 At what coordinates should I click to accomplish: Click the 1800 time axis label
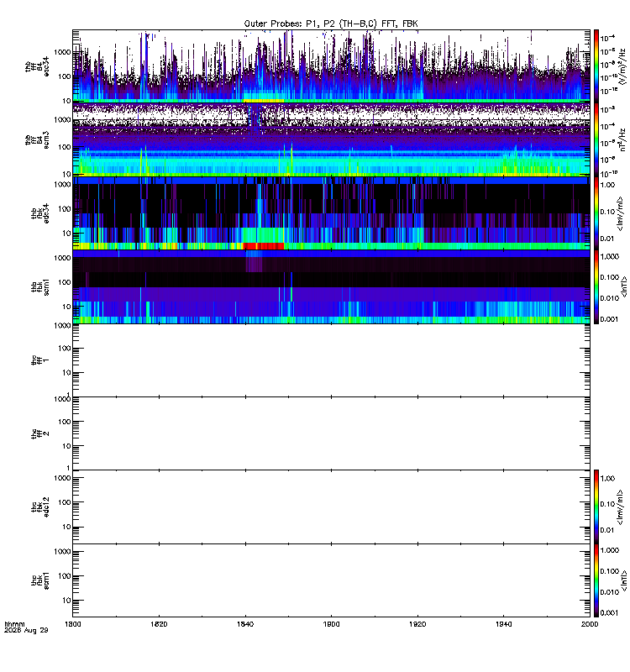click(x=73, y=624)
